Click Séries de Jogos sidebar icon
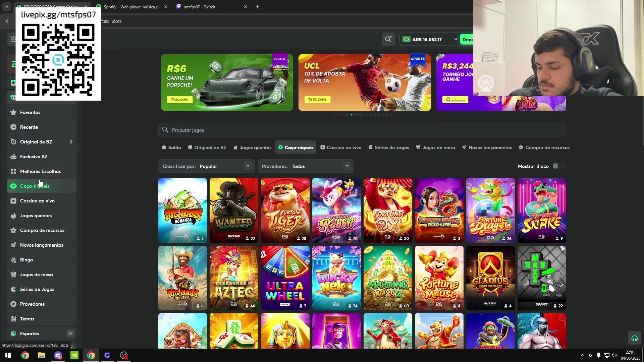Screen dimensions: 644x362 point(13,289)
